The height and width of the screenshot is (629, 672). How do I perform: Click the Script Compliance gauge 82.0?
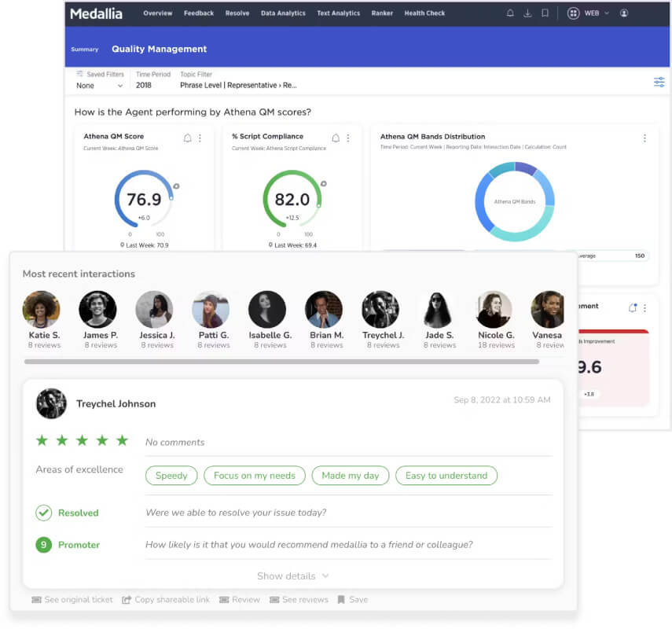click(292, 200)
